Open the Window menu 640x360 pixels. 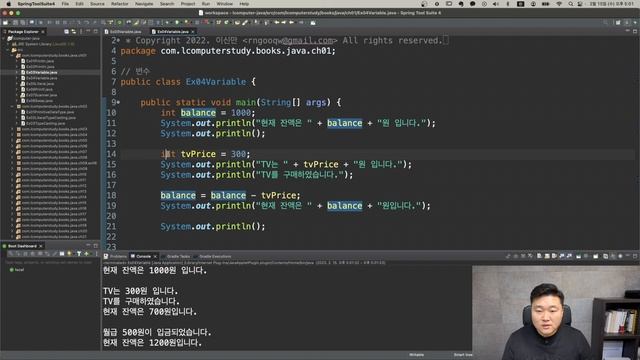click(x=224, y=4)
